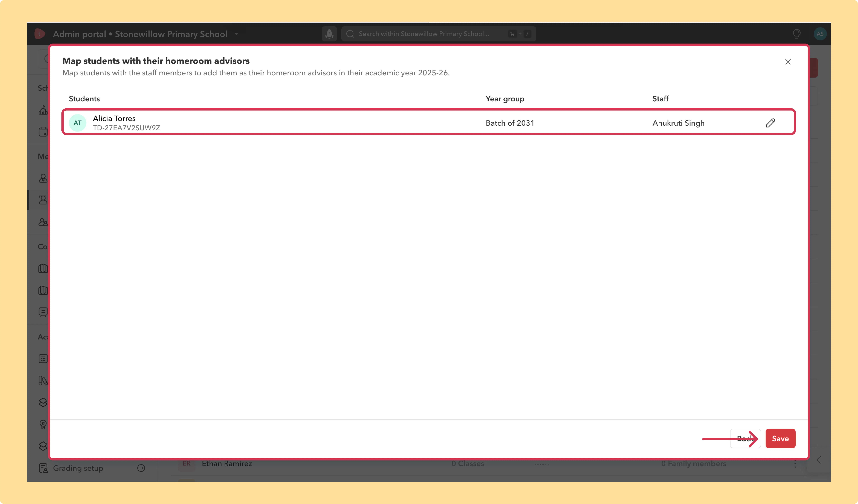The width and height of the screenshot is (858, 504).
Task: Edit staff assignment for Alicia Torres
Action: click(770, 123)
